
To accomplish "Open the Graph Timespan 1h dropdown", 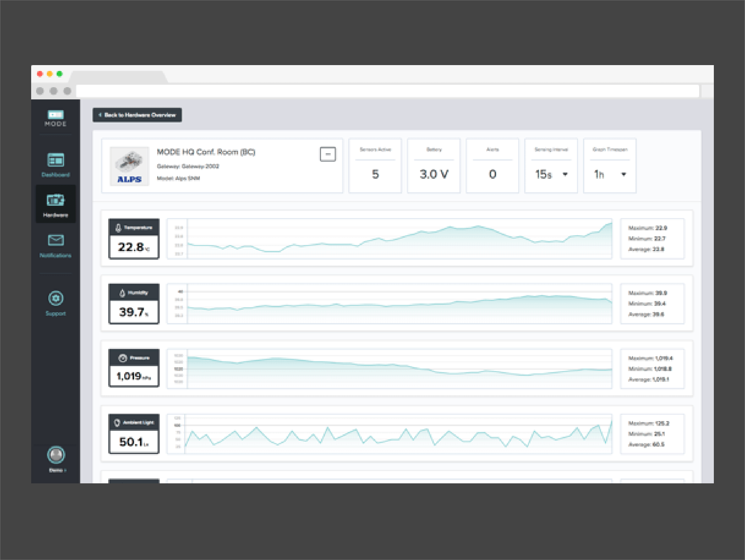I will [623, 174].
